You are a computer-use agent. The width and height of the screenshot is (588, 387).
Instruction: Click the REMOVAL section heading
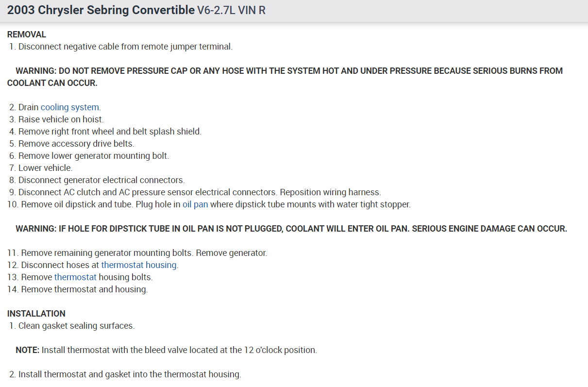click(x=27, y=34)
